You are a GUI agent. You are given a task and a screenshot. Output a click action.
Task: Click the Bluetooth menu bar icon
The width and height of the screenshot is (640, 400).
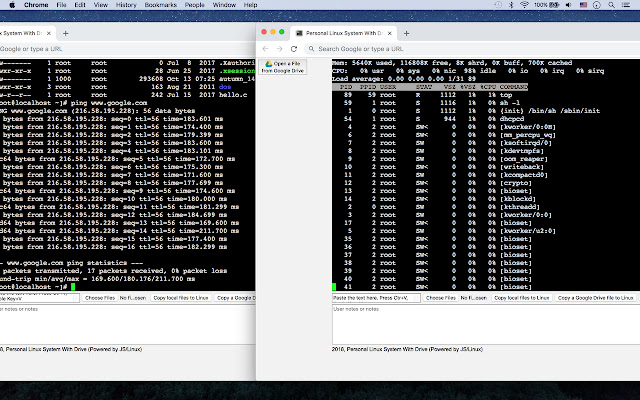tap(511, 5)
